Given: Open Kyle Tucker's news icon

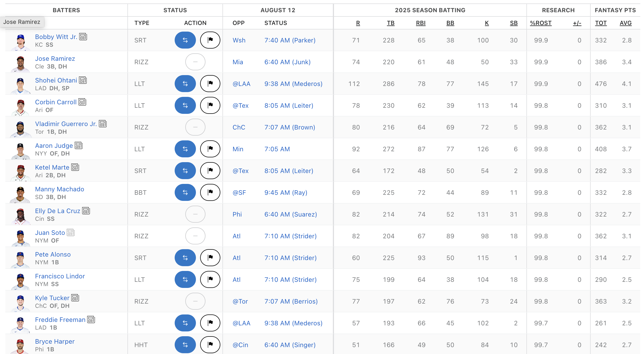Looking at the screenshot, I should (x=75, y=297).
